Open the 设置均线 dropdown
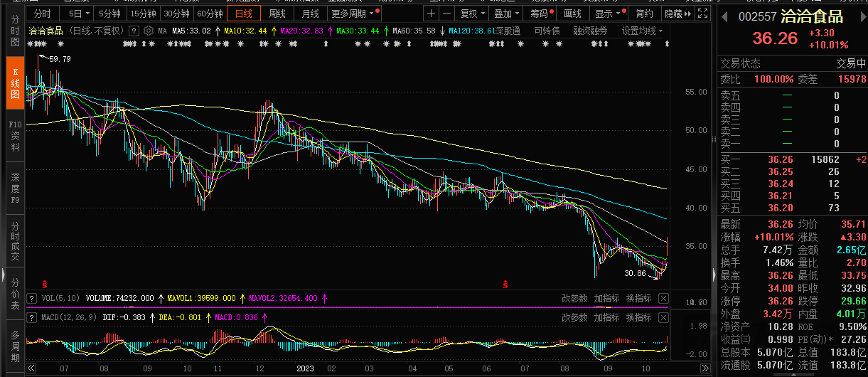The height and width of the screenshot is (377, 868). [x=642, y=31]
